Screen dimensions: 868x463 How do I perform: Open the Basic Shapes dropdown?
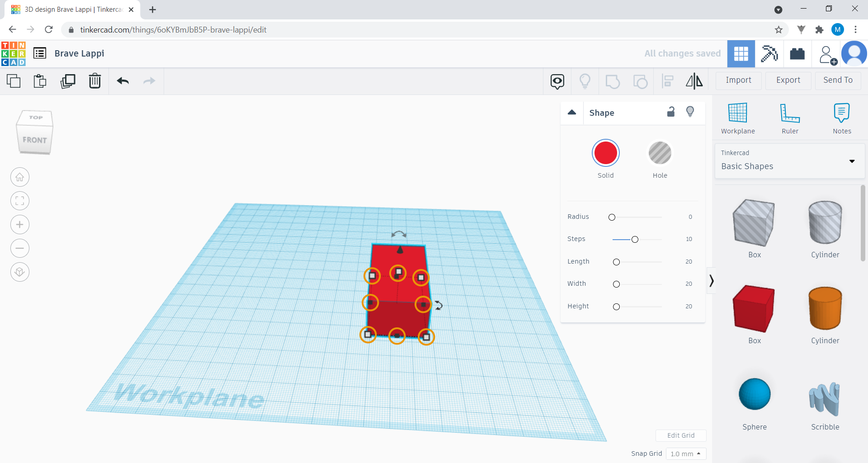click(x=789, y=161)
